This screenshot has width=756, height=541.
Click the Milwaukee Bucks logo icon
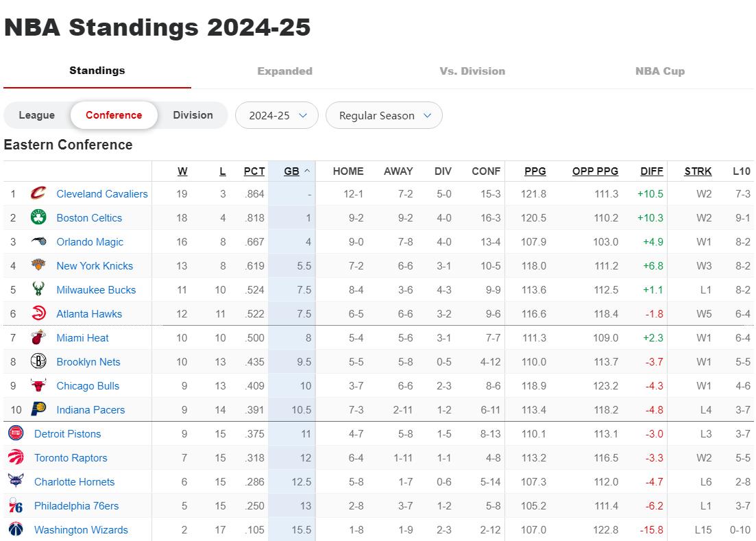[x=38, y=290]
